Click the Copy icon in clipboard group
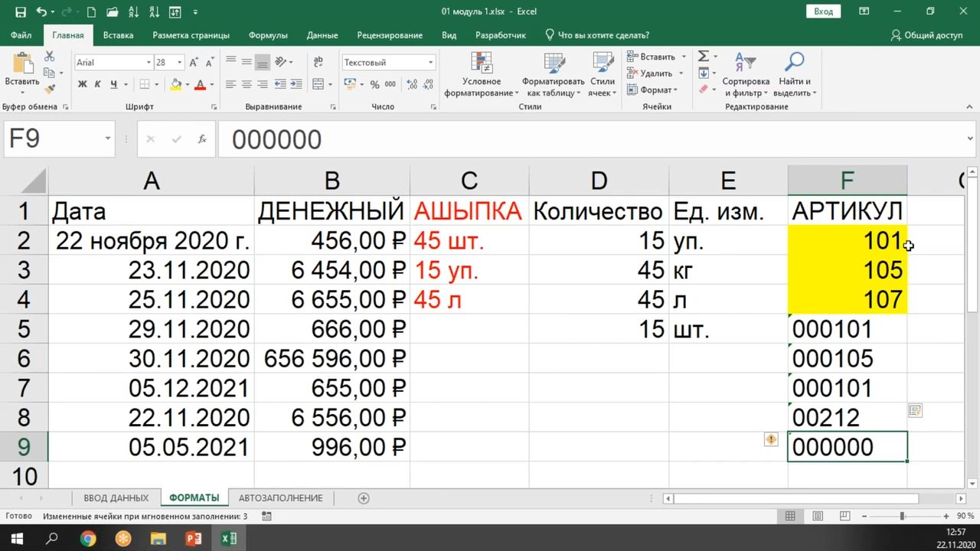 tap(50, 73)
